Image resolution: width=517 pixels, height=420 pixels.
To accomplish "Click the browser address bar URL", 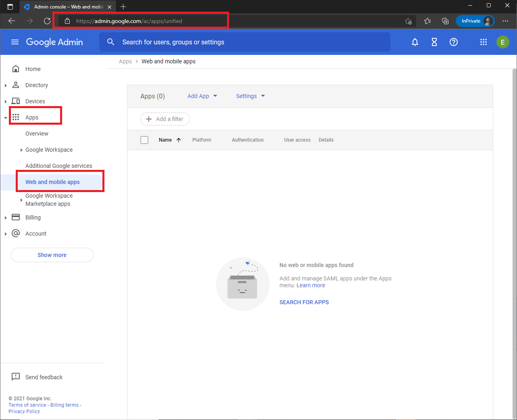I will click(x=129, y=21).
